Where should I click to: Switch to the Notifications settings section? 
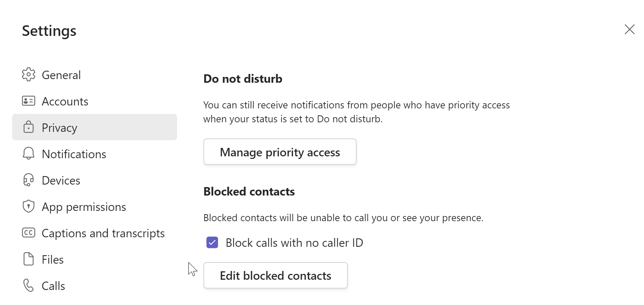74,154
